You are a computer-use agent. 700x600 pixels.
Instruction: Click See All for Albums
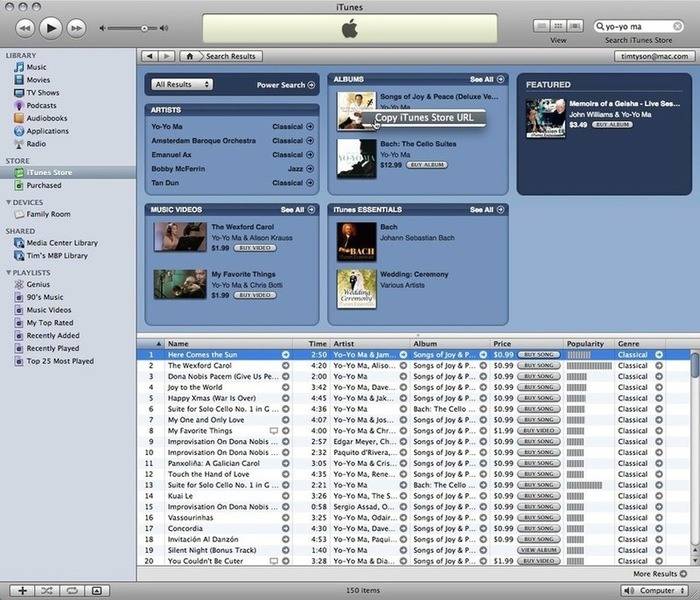(487, 79)
